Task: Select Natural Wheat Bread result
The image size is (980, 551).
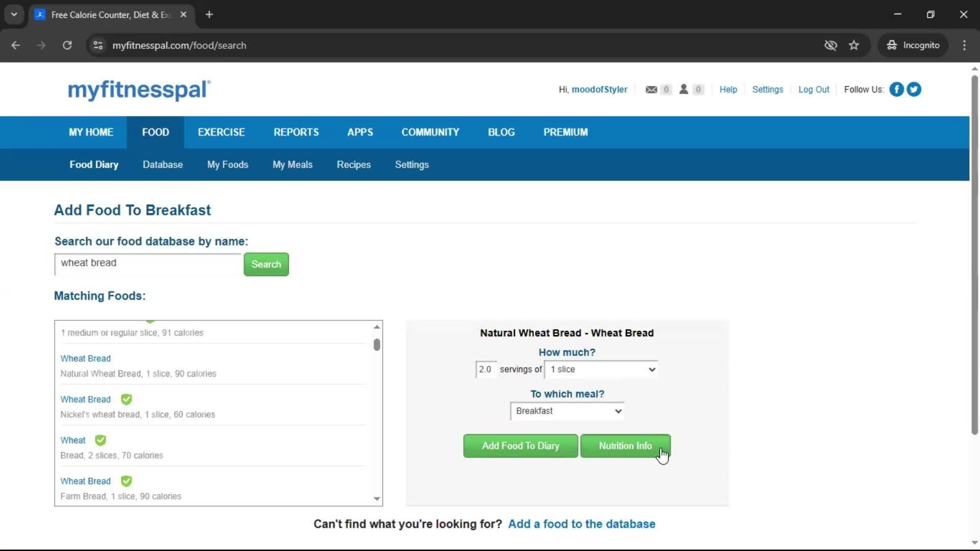Action: (213, 366)
